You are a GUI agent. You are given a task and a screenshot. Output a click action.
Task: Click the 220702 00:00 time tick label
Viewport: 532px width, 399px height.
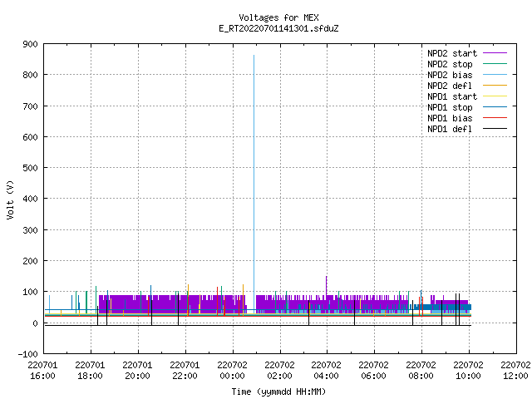coord(233,371)
